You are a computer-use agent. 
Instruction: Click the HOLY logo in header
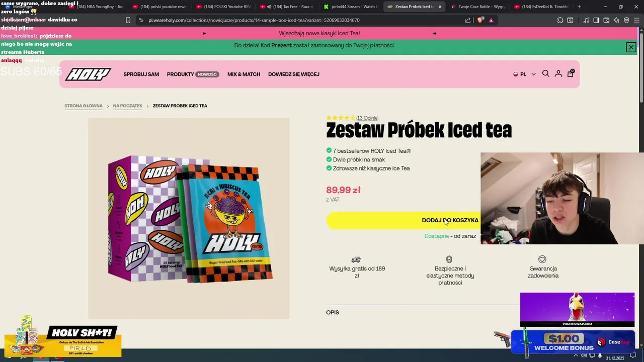[88, 74]
